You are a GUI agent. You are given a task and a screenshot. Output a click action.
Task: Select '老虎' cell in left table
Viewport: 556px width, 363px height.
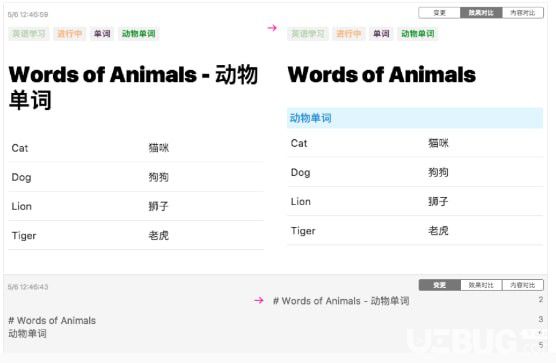pyautogui.click(x=159, y=235)
